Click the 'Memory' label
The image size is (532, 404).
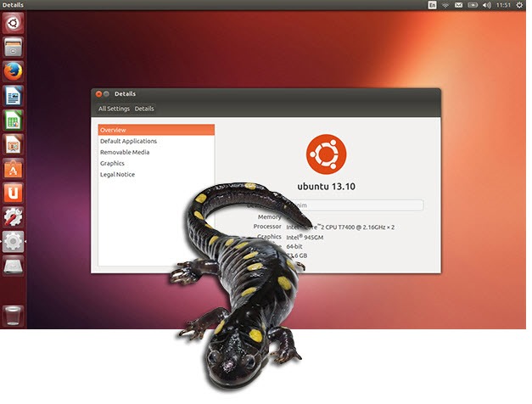[x=269, y=216]
